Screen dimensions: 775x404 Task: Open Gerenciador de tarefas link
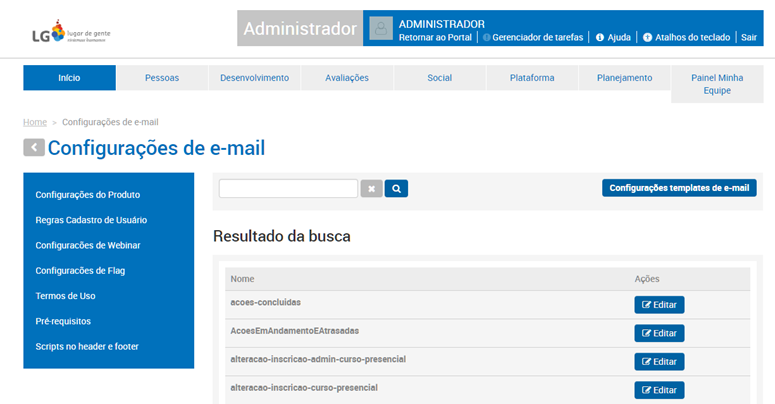538,38
